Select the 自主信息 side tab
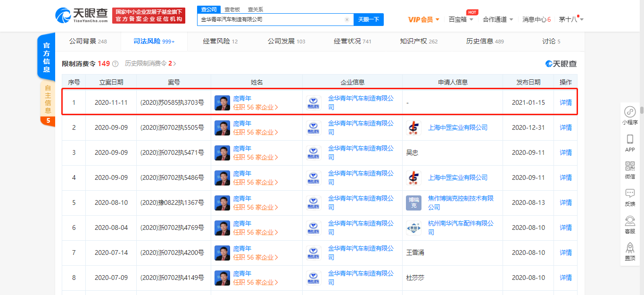644x295 pixels. coord(48,99)
